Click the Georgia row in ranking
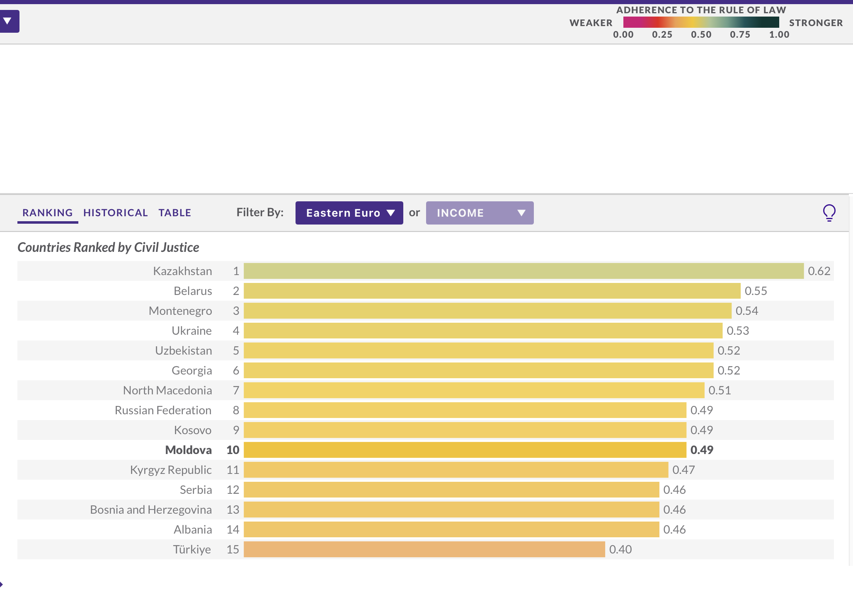 point(191,370)
